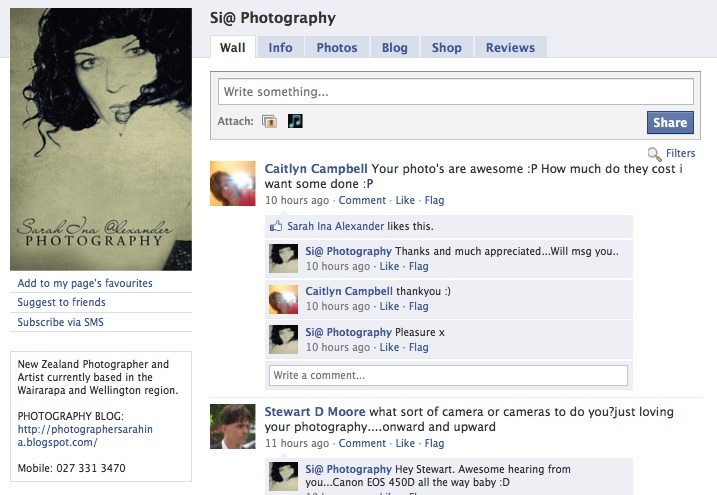
Task: Click Si@ Photography avatar on 'Pleasure x' comment
Action: (284, 339)
